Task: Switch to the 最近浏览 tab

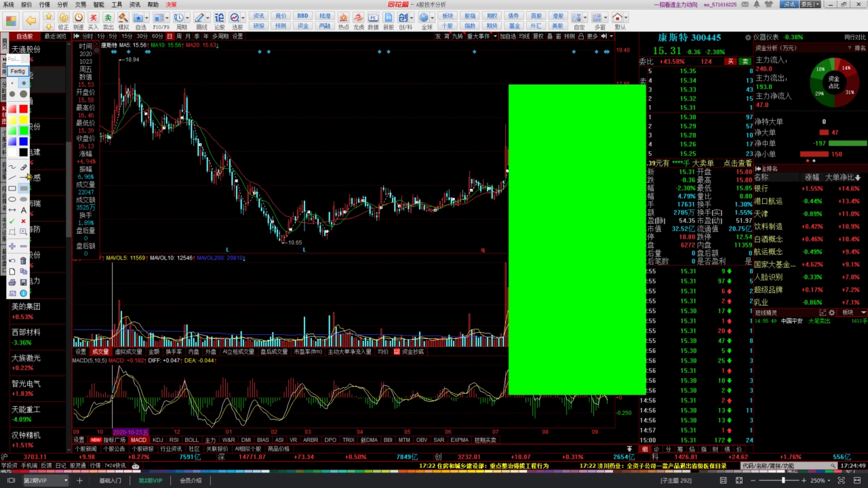Action: (x=56, y=36)
